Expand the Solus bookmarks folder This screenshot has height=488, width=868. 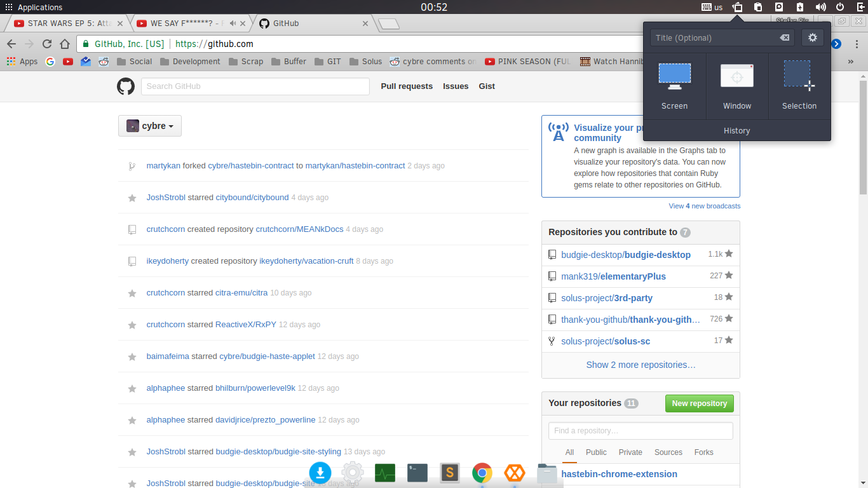point(365,62)
